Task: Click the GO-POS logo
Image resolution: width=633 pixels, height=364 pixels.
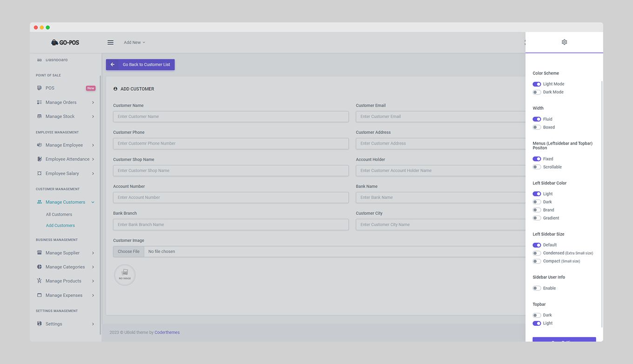Action: [x=65, y=42]
